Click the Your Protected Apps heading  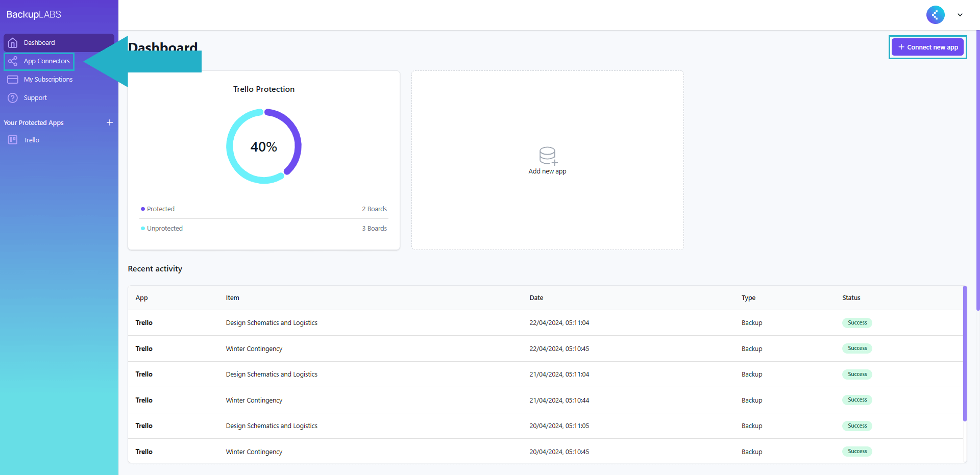(34, 123)
